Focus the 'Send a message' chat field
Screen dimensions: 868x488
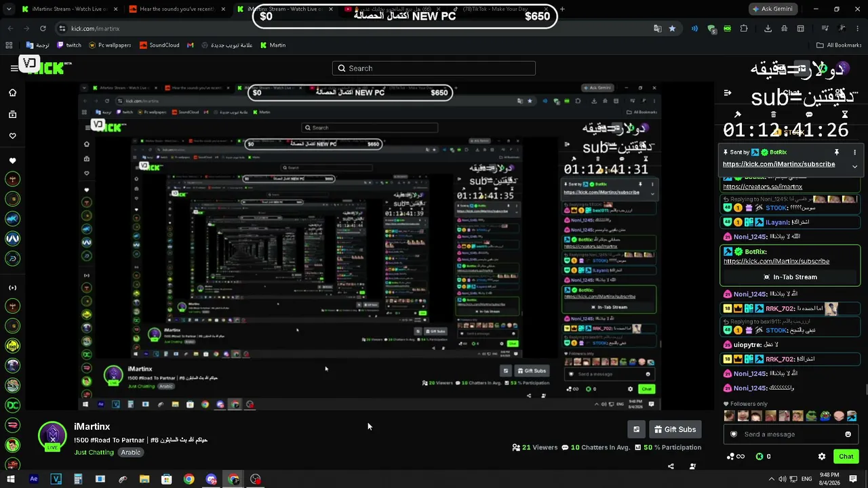point(791,434)
